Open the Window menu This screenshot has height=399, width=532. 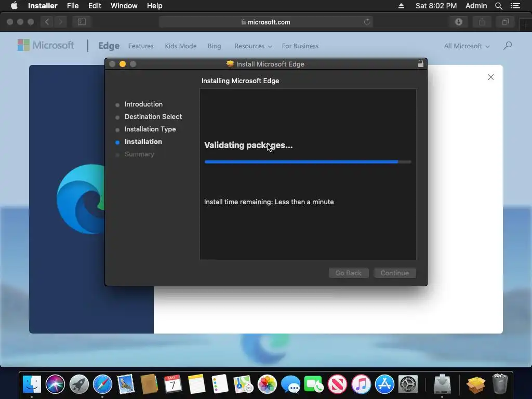pos(124,6)
